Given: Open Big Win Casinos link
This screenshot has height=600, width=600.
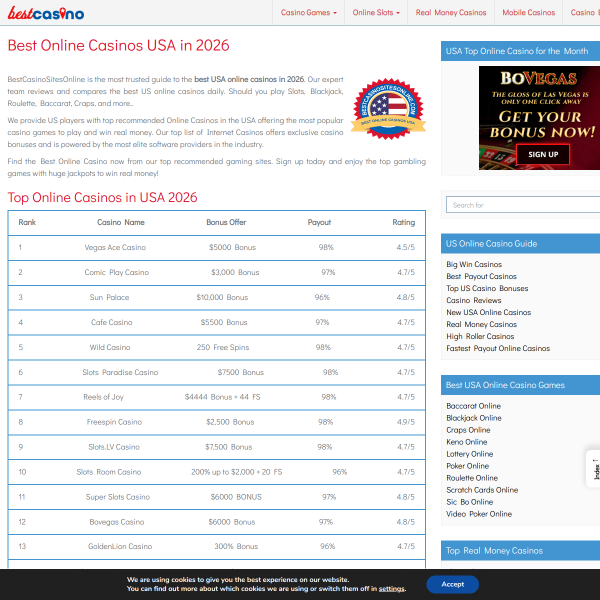Looking at the screenshot, I should [x=474, y=264].
